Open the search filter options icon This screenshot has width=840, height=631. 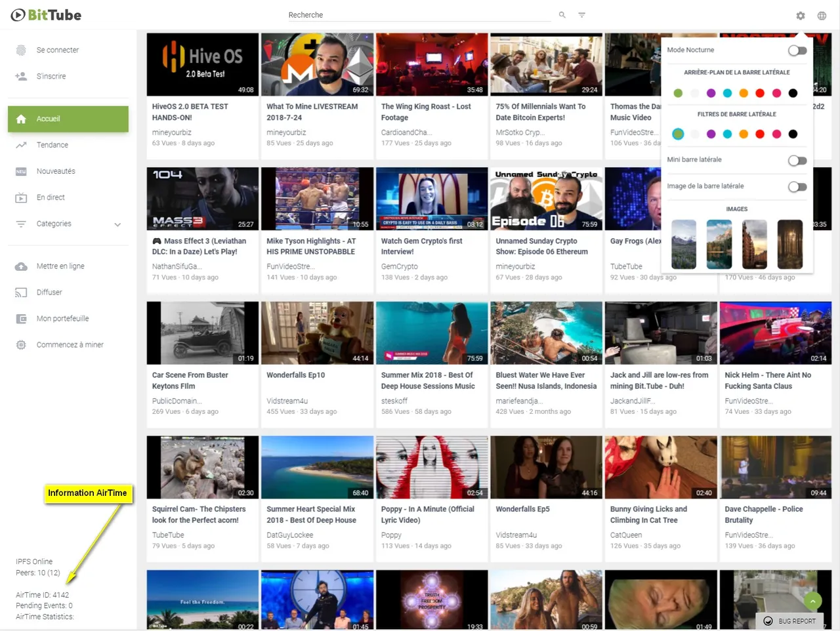pos(581,15)
